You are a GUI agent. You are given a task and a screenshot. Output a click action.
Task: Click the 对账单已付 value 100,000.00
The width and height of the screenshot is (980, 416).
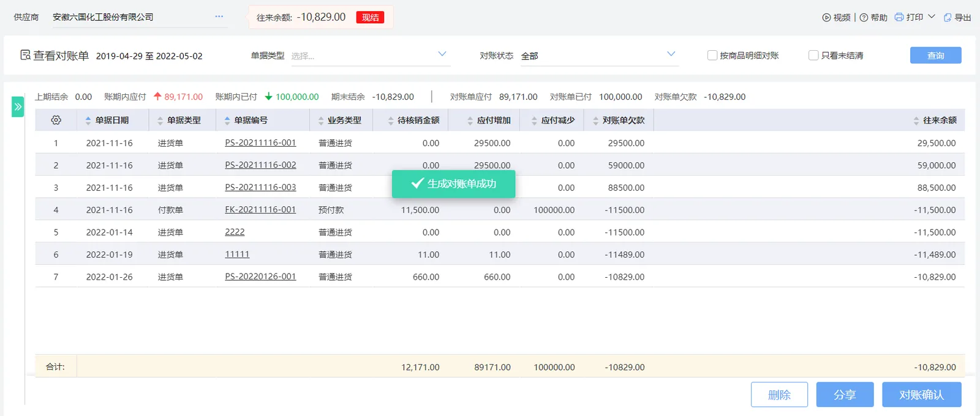click(x=620, y=97)
